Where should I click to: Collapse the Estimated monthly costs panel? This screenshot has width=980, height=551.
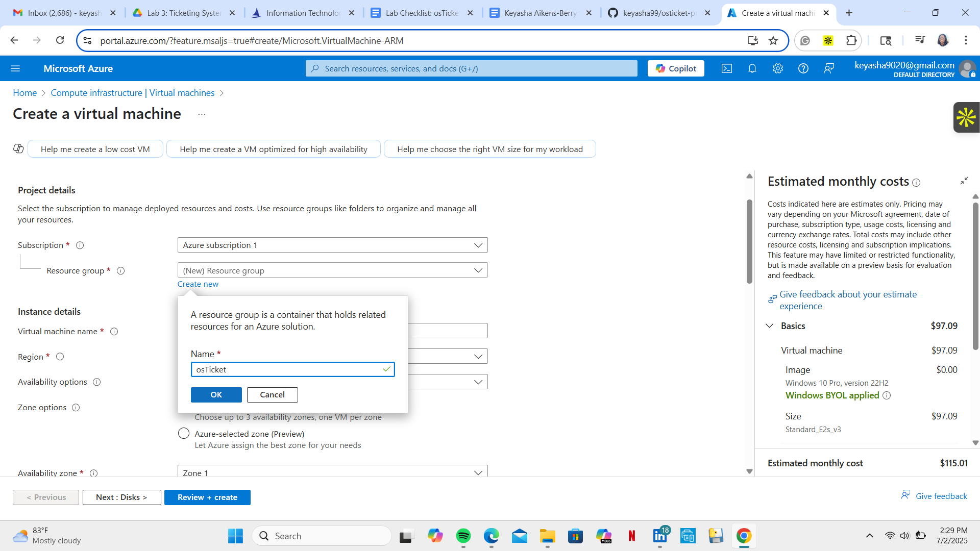pos(964,181)
